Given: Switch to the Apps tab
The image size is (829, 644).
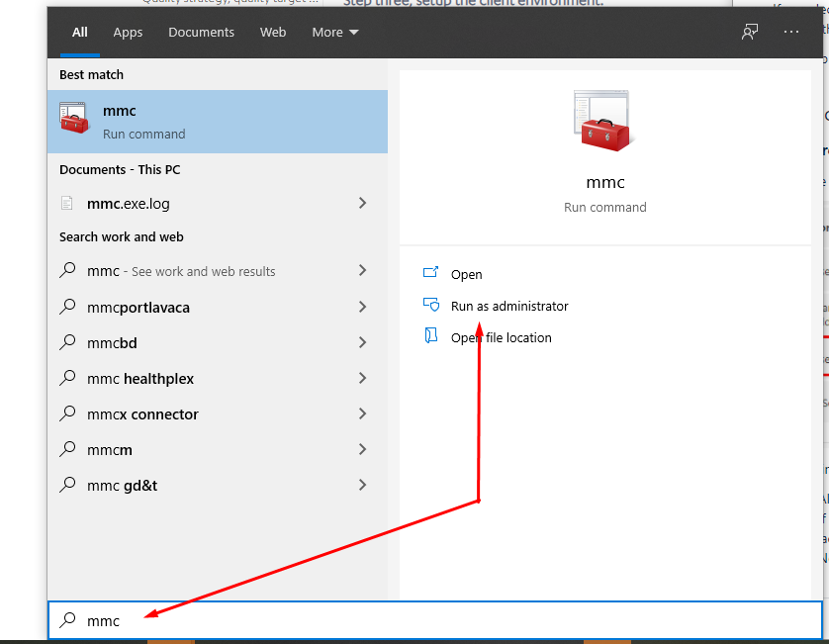Looking at the screenshot, I should tap(128, 33).
